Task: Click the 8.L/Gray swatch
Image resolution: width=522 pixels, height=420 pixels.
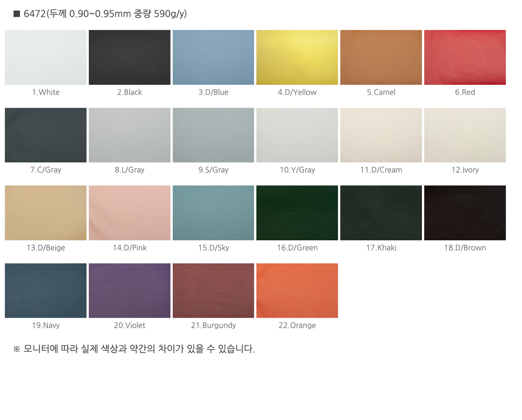Action: click(130, 135)
